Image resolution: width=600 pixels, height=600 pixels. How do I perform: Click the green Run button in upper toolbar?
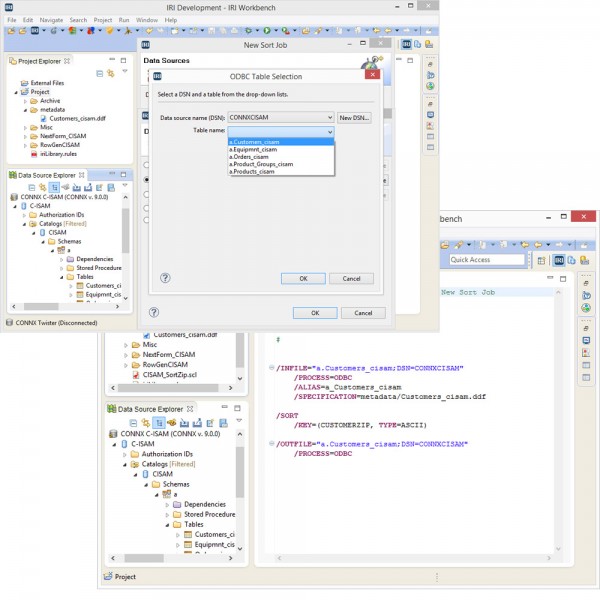click(x=267, y=30)
